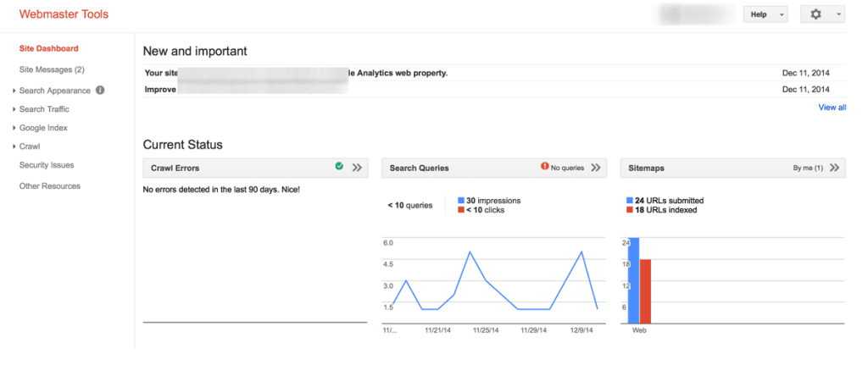Select Search Traffic in sidebar

tap(44, 109)
